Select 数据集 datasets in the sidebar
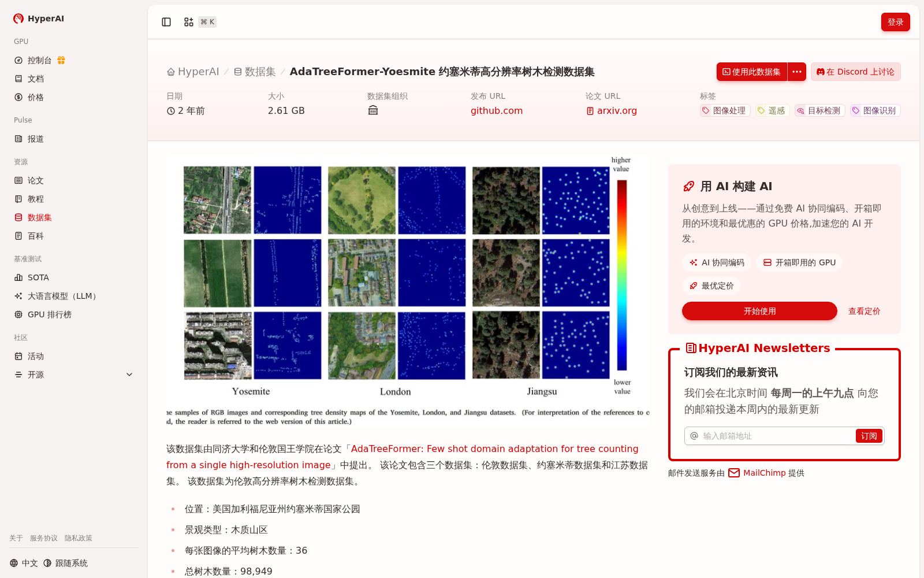The width and height of the screenshot is (924, 578). (x=39, y=217)
